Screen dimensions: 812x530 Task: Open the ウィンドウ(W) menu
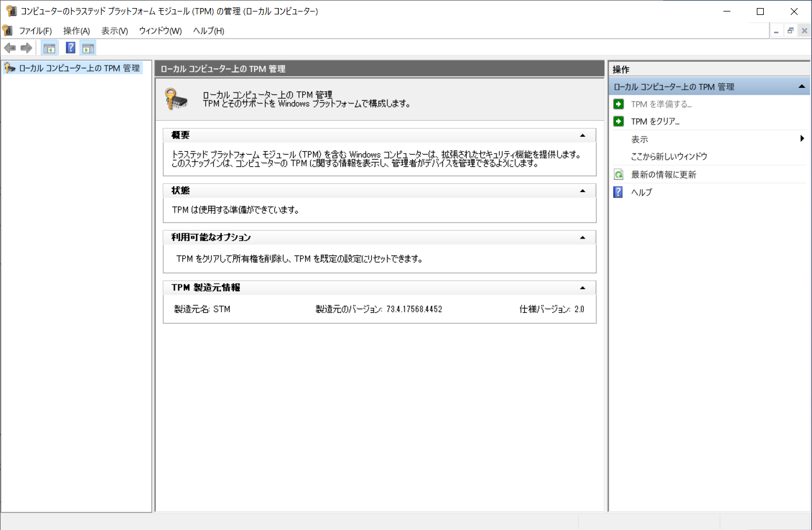pos(160,31)
